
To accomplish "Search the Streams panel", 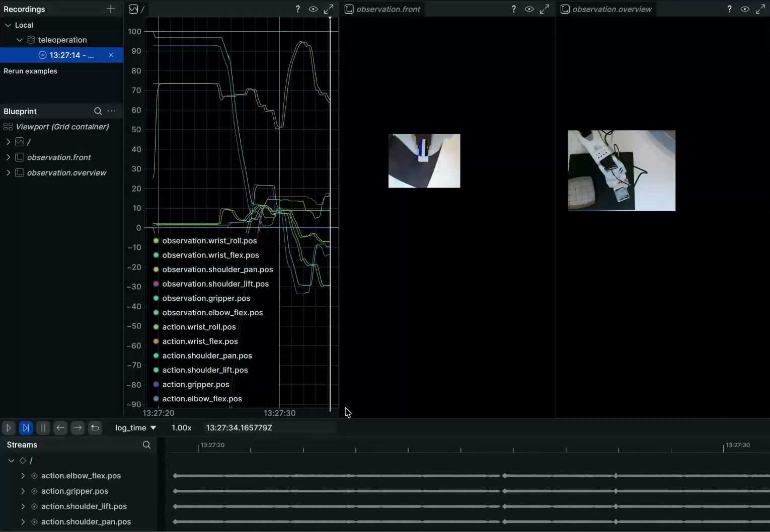I will point(146,445).
